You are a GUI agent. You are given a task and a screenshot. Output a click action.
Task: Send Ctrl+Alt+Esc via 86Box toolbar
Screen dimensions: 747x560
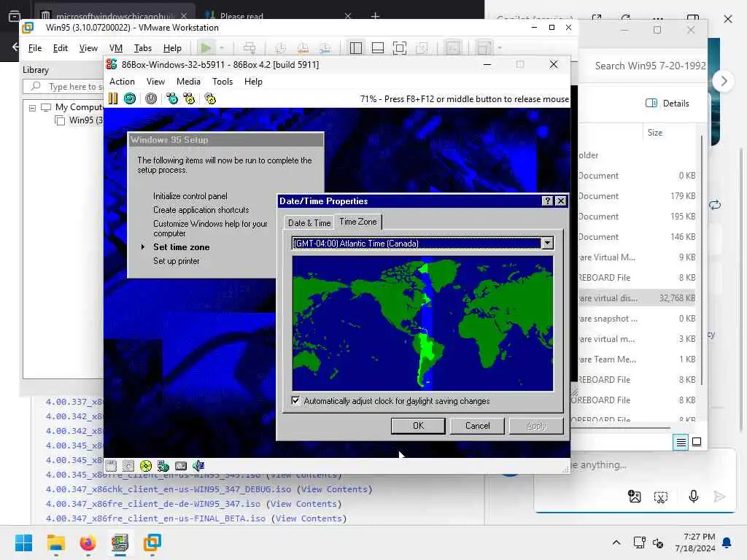189,98
